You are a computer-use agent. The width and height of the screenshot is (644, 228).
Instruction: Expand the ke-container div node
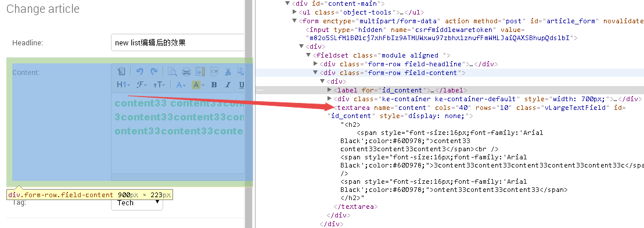pos(329,98)
